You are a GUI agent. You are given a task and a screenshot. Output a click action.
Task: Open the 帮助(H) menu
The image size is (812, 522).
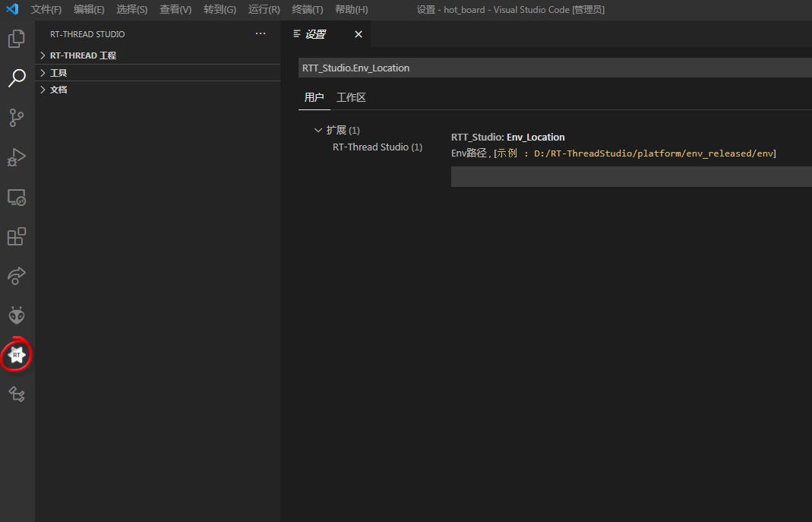pos(352,9)
